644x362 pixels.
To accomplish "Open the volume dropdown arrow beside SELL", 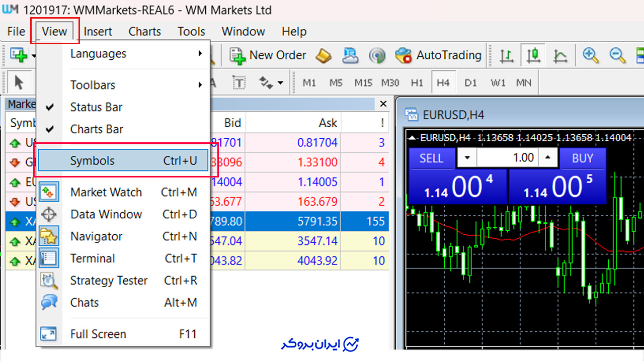I will pyautogui.click(x=467, y=158).
